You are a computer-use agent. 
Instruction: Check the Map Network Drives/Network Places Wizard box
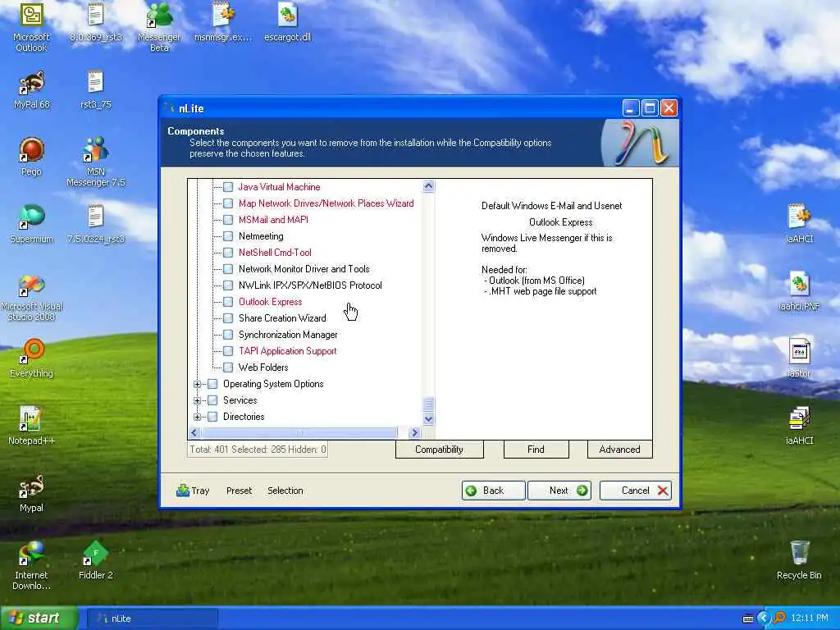click(228, 203)
